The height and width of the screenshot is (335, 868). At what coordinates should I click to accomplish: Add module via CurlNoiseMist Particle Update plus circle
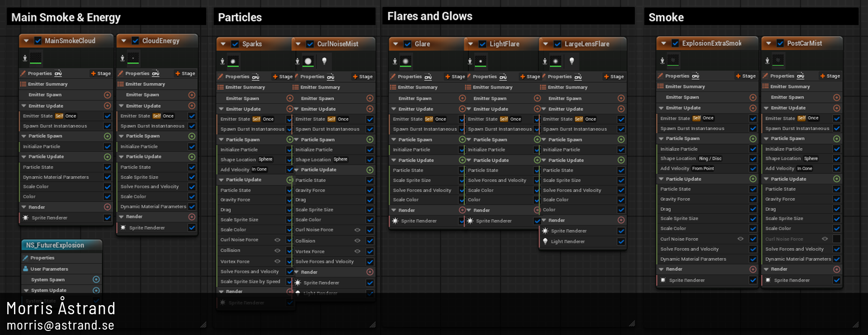click(370, 170)
